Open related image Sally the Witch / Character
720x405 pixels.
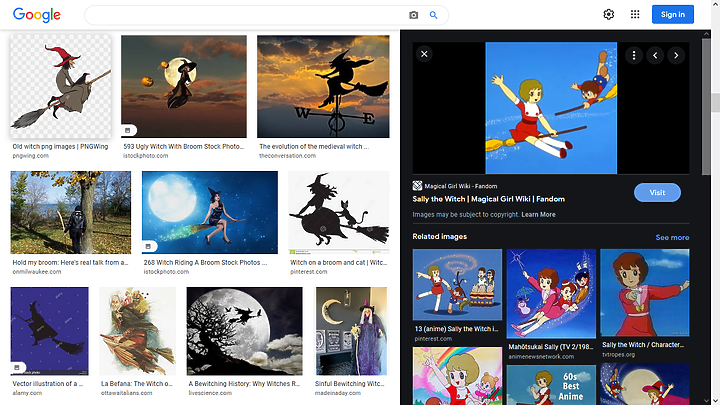pyautogui.click(x=645, y=292)
